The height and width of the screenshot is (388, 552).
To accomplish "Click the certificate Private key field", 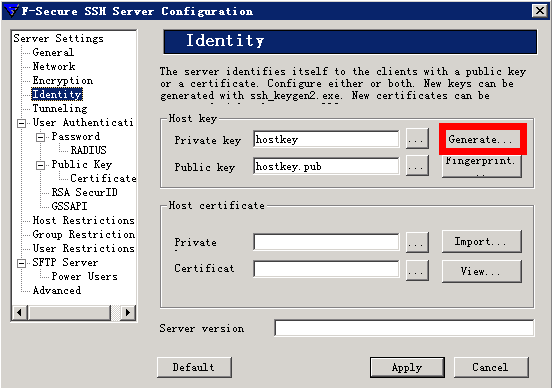I will click(326, 242).
